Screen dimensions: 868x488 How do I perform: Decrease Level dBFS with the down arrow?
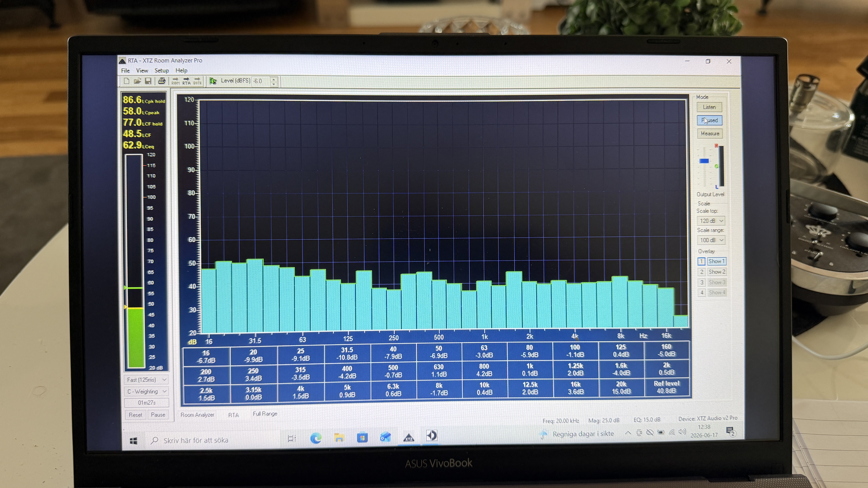[274, 84]
